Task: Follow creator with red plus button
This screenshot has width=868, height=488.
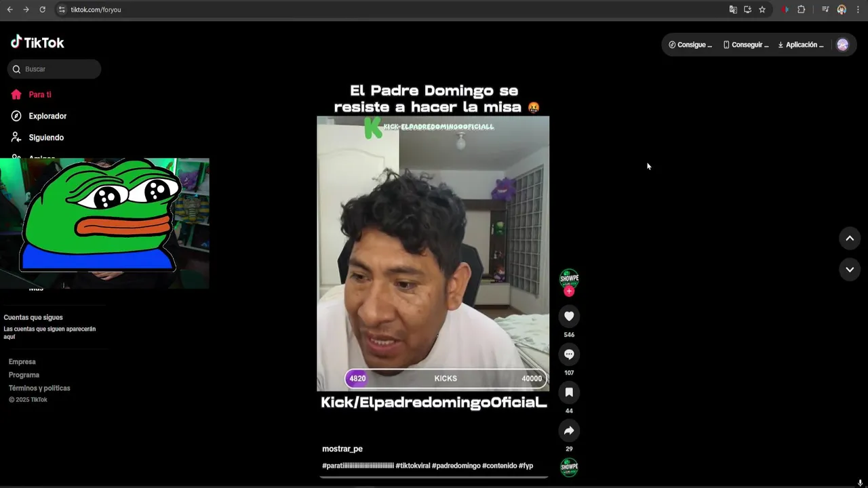Action: coord(569,291)
